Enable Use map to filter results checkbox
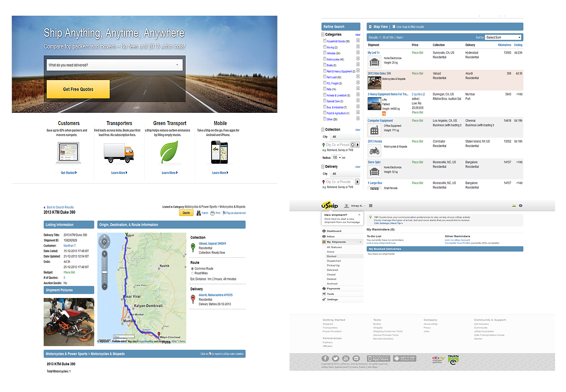The height and width of the screenshot is (392, 566). click(x=394, y=27)
